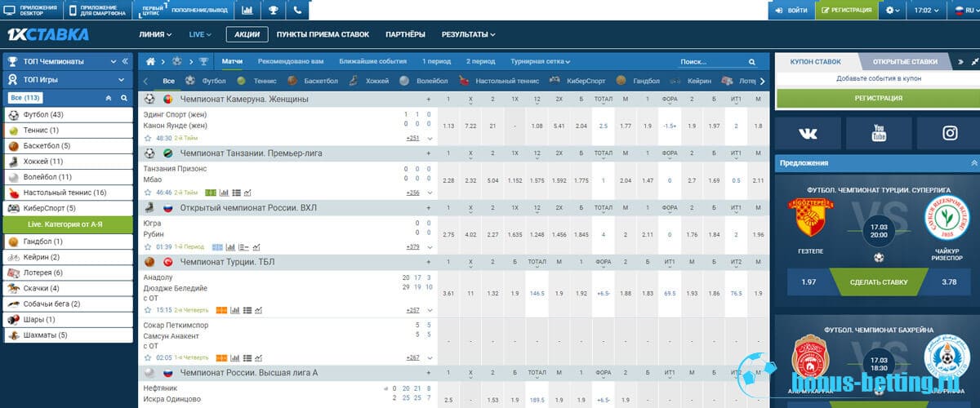This screenshot has width=980, height=408.
Task: Filter by КиберСпорт in sports bar
Action: (578, 81)
